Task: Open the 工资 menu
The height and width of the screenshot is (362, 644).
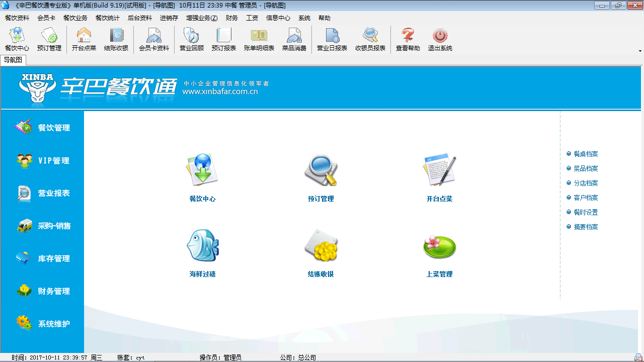Action: (252, 18)
